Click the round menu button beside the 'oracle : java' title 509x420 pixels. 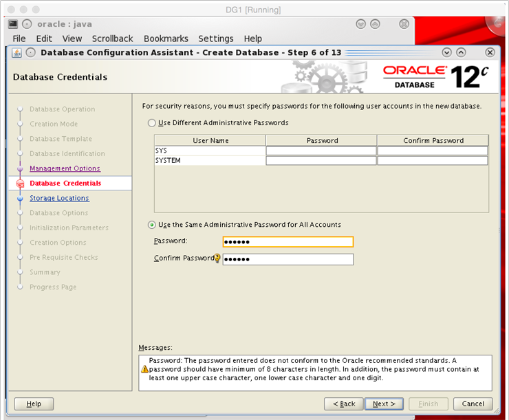(x=27, y=24)
